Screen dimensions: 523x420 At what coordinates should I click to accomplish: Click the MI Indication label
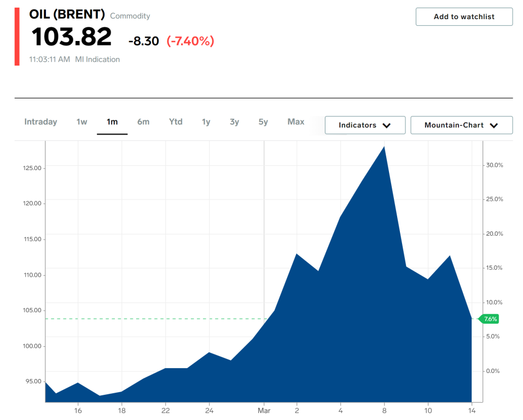[x=97, y=59]
